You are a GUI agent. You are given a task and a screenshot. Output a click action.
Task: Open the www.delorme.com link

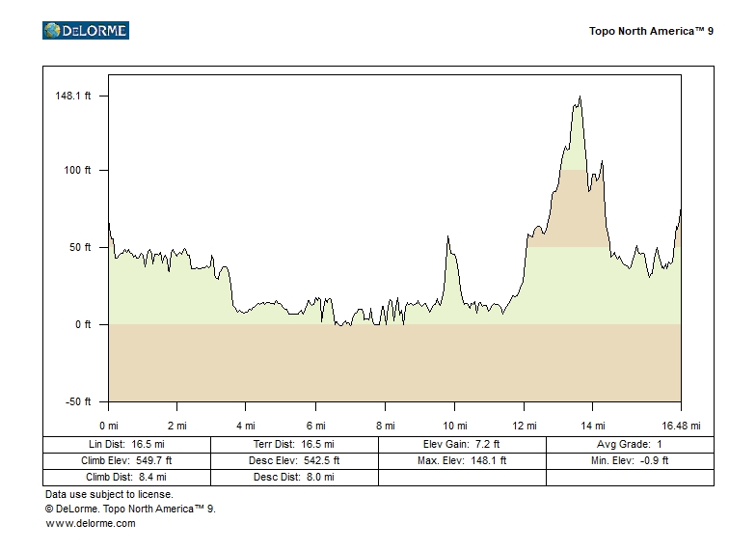[91, 523]
